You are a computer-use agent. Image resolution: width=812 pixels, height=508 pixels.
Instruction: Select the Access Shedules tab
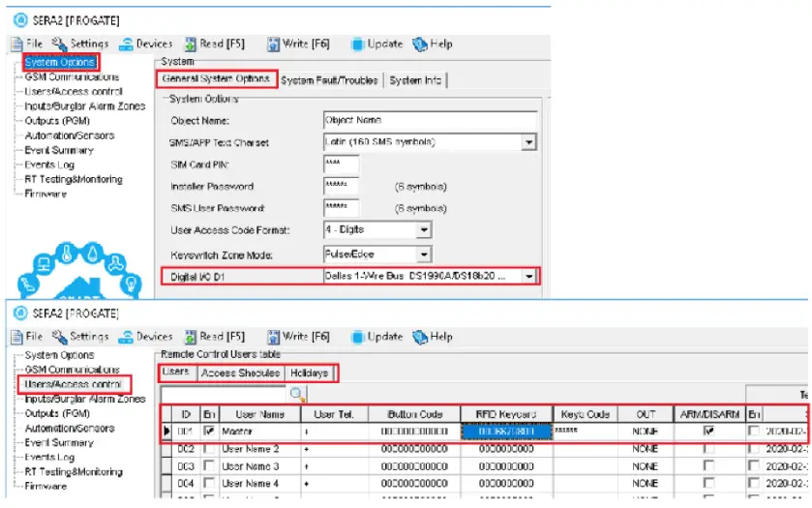[241, 373]
